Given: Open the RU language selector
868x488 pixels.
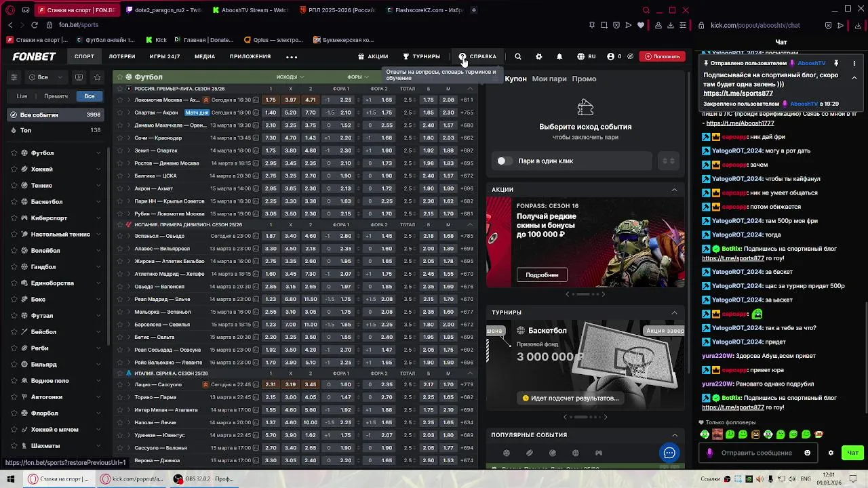Looking at the screenshot, I should click(587, 56).
